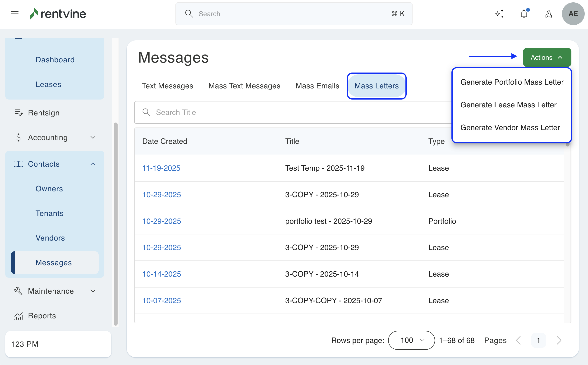
Task: Click the rocket icon in header
Action: pyautogui.click(x=548, y=14)
